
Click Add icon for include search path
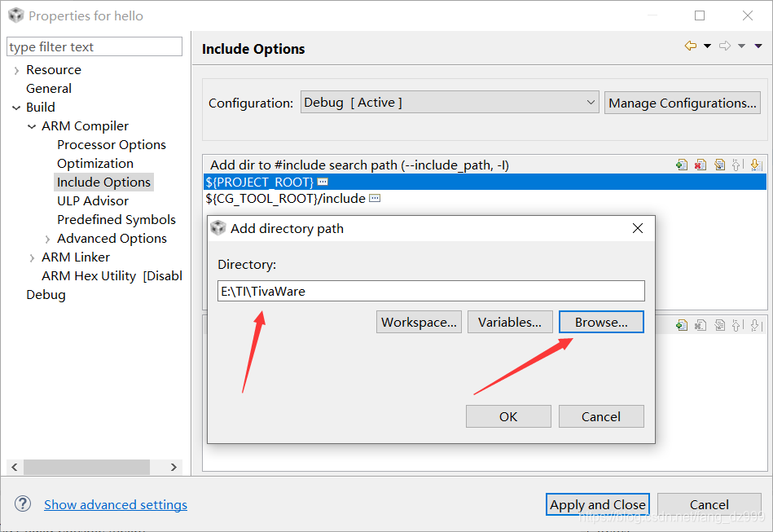pyautogui.click(x=682, y=165)
